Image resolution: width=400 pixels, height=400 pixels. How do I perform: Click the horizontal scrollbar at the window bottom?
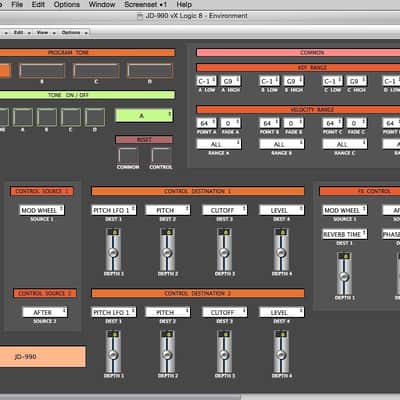(x=120, y=397)
